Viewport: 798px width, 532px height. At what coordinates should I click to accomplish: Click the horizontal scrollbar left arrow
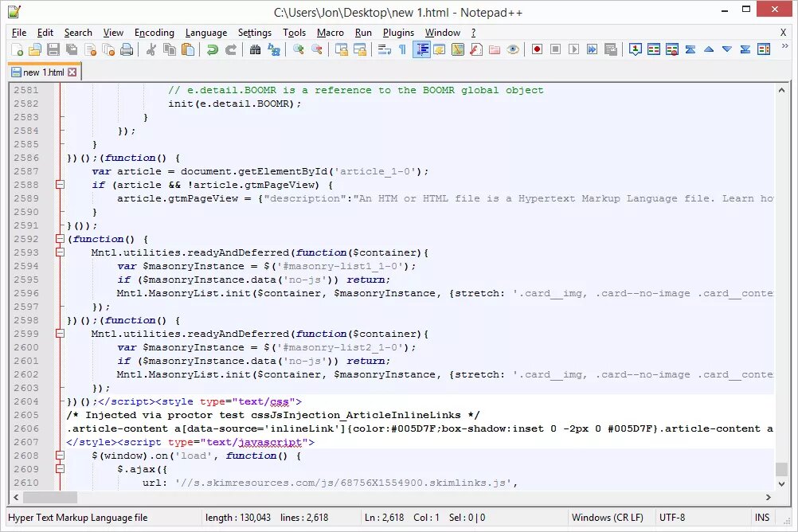pyautogui.click(x=16, y=498)
